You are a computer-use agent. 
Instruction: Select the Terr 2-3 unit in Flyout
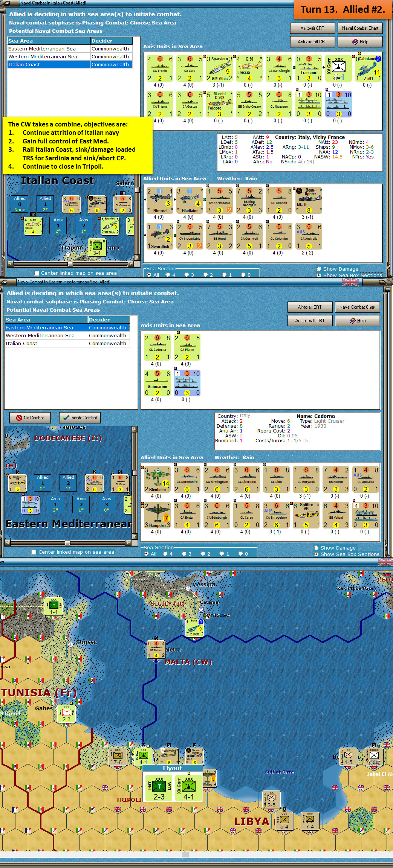click(x=159, y=788)
